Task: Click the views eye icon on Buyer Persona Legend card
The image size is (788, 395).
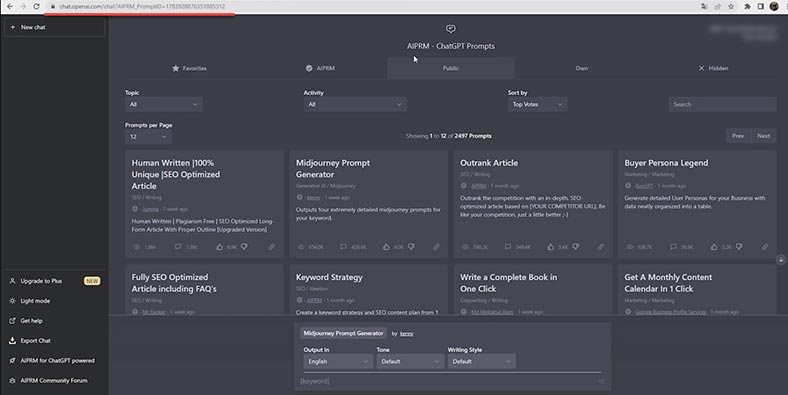Action: (630, 247)
